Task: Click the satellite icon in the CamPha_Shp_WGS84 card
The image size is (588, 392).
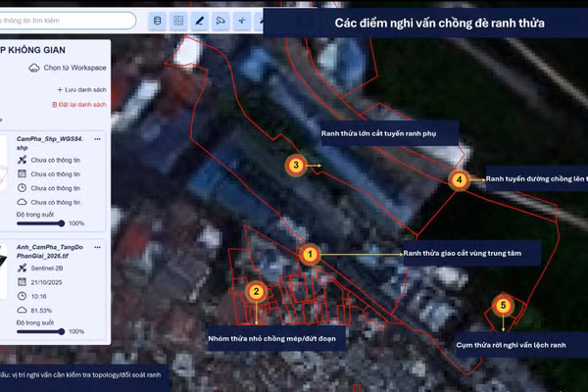Action: pos(23,160)
